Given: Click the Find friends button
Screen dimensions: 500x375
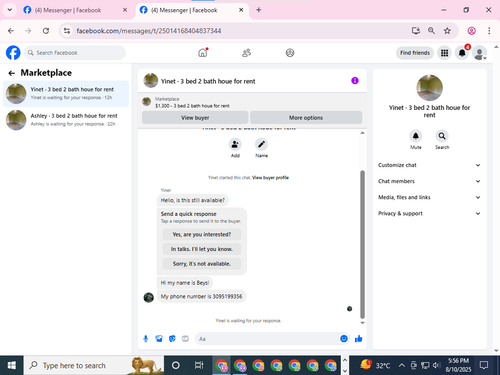Looking at the screenshot, I should coord(415,53).
